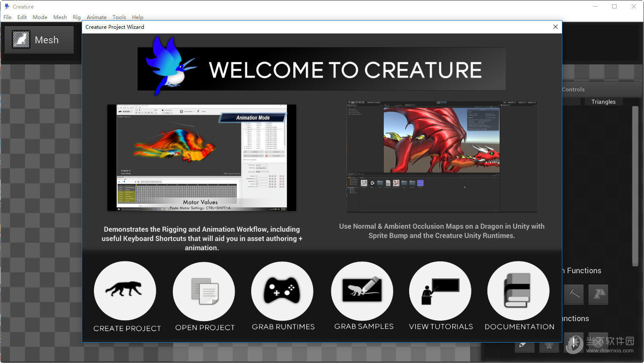644x363 pixels.
Task: Minimize the Creature main window
Action: (595, 6)
